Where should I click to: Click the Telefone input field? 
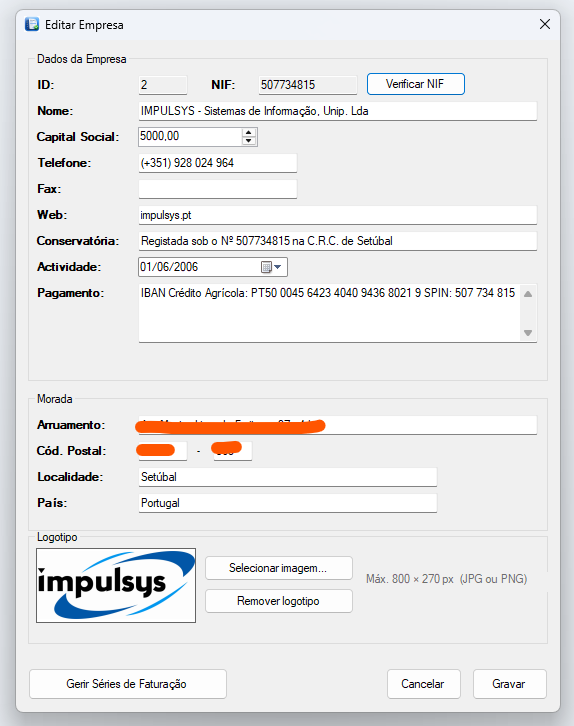click(218, 163)
